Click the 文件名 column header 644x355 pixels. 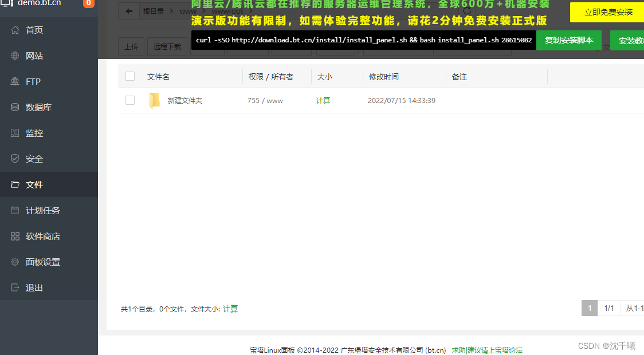(158, 77)
